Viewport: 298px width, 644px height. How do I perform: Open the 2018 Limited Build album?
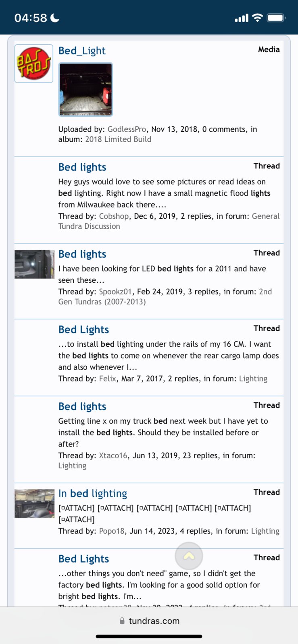118,139
